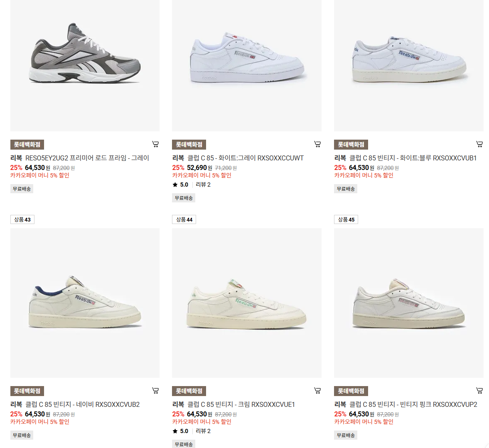This screenshot has height=448, width=489.
Task: Add Club C 85 Vintage Pink to cart
Action: pyautogui.click(x=479, y=391)
